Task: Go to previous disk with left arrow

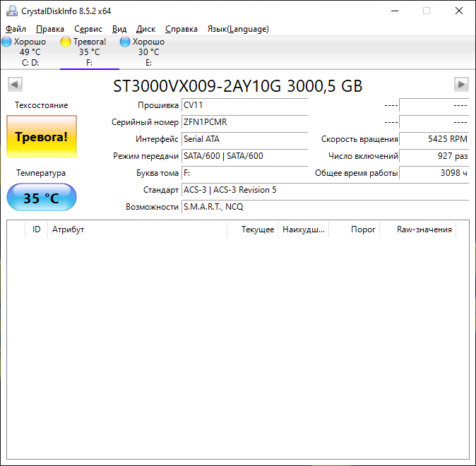Action: click(15, 85)
